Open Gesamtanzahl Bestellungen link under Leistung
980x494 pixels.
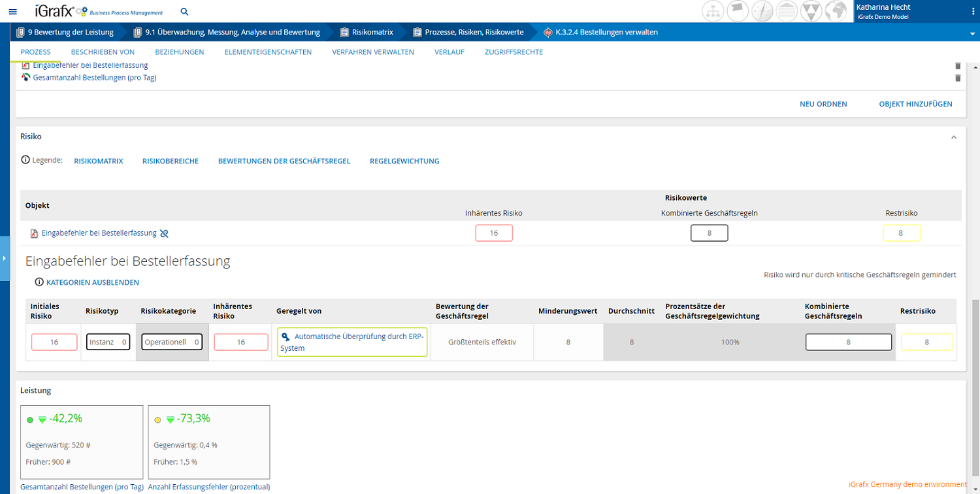click(x=82, y=487)
